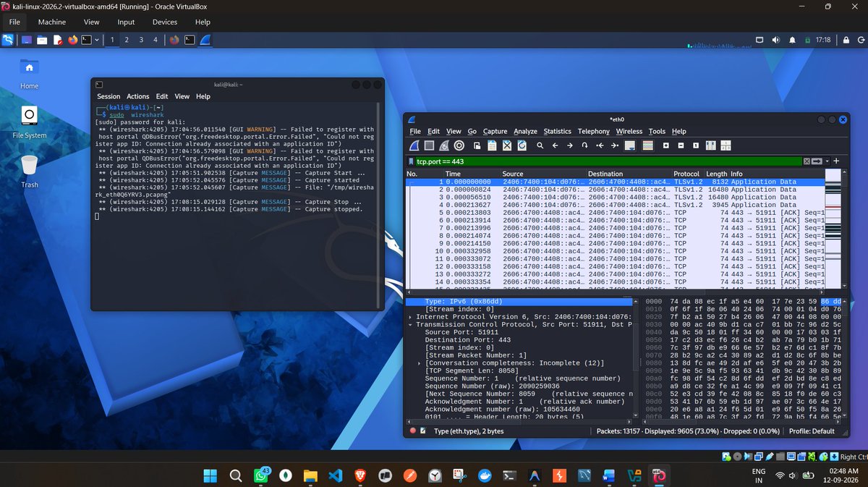Toggle packet list colorization
The height and width of the screenshot is (487, 868).
tap(647, 145)
